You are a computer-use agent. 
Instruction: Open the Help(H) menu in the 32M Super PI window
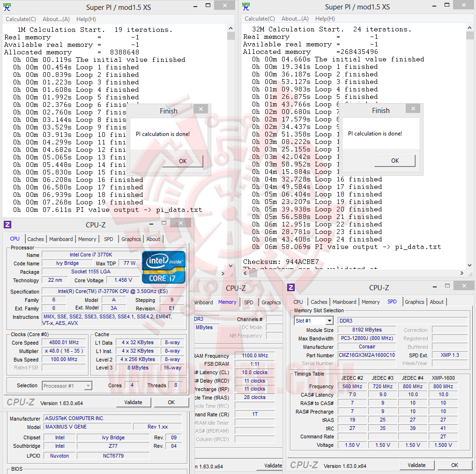coord(325,19)
